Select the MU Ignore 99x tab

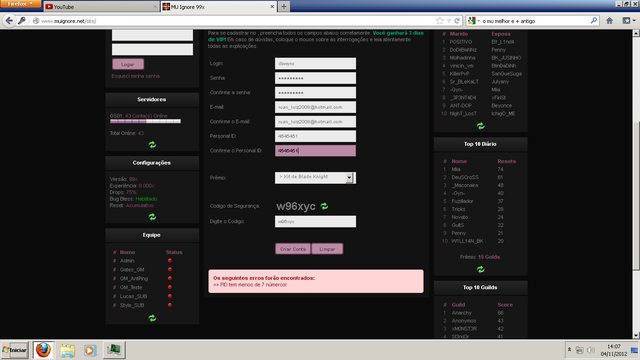click(218, 7)
